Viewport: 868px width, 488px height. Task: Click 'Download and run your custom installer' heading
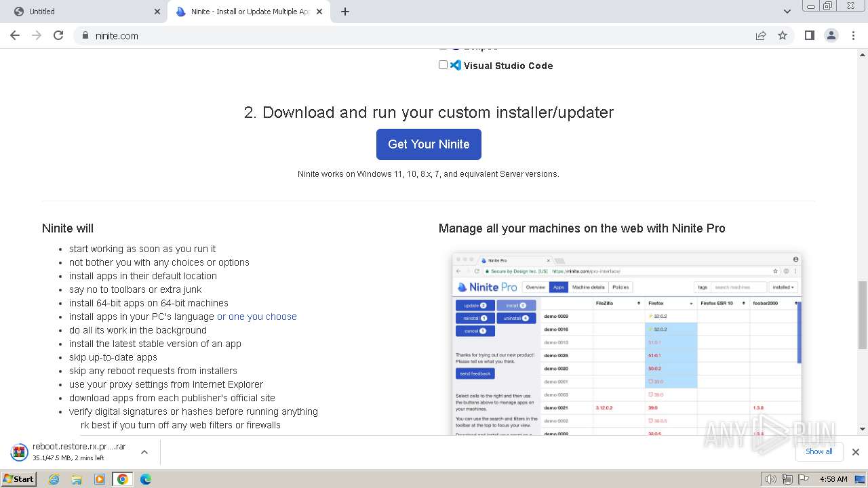429,113
